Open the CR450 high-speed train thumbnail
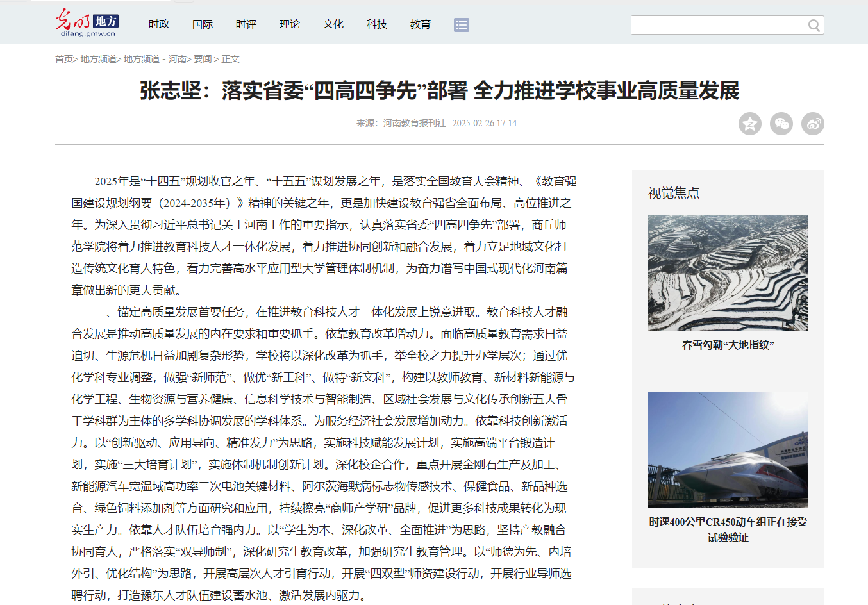The image size is (868, 605). [x=728, y=450]
